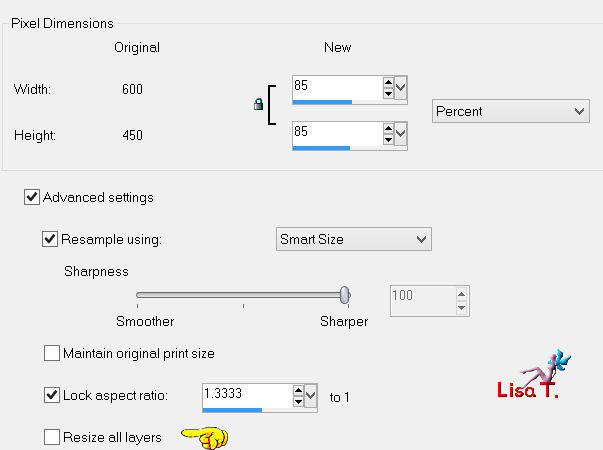
Task: Increase the lock aspect ratio value
Action: (x=298, y=391)
